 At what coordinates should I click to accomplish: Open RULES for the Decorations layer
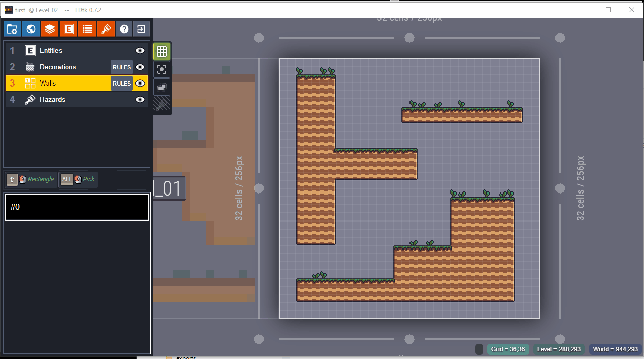pyautogui.click(x=122, y=67)
